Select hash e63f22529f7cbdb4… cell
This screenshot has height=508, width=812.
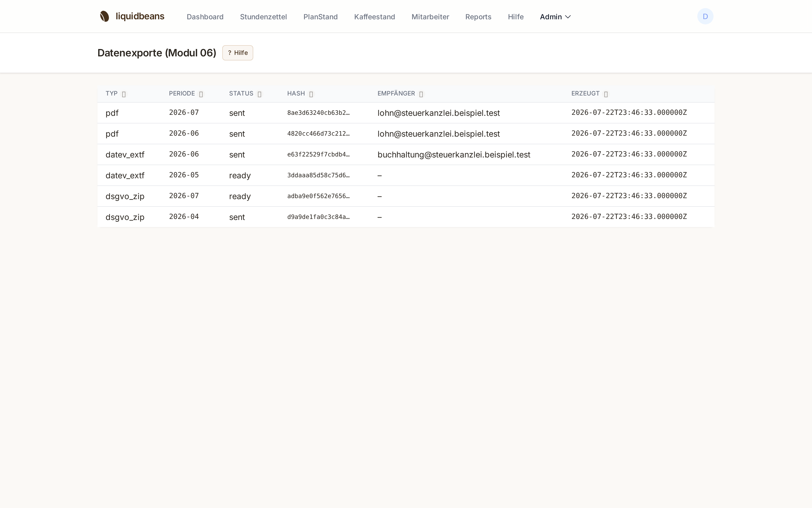[318, 154]
